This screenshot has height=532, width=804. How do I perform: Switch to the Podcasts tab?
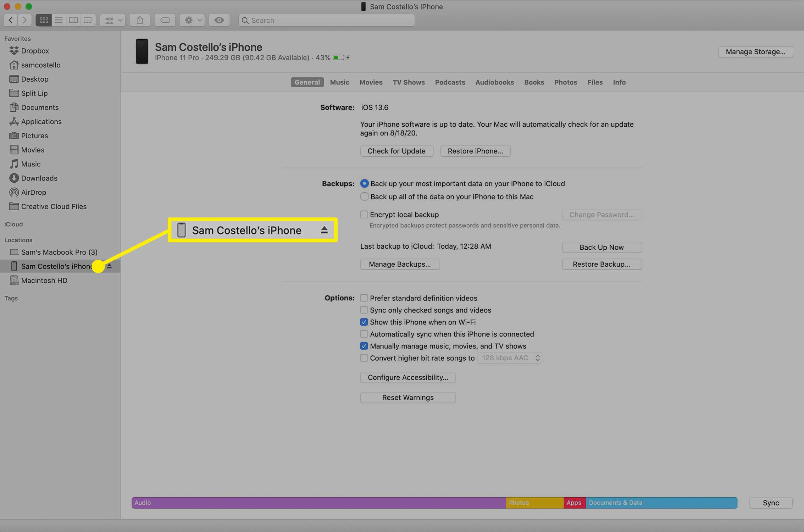point(450,82)
